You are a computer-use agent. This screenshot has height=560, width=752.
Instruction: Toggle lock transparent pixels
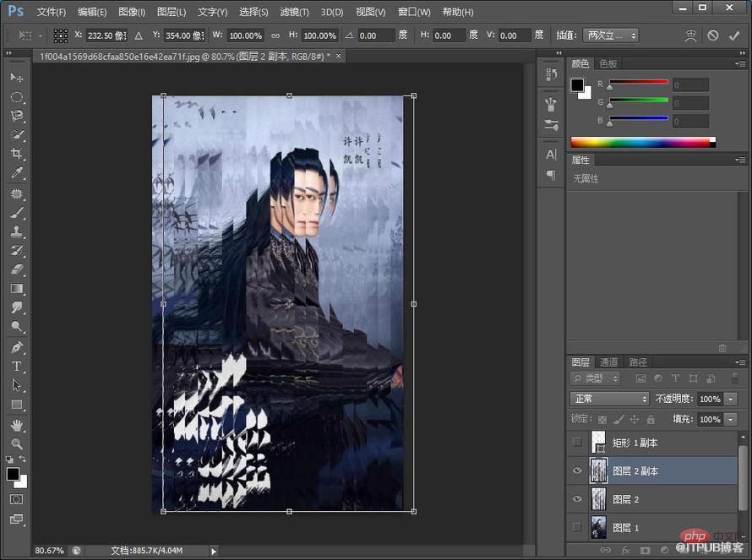(602, 420)
